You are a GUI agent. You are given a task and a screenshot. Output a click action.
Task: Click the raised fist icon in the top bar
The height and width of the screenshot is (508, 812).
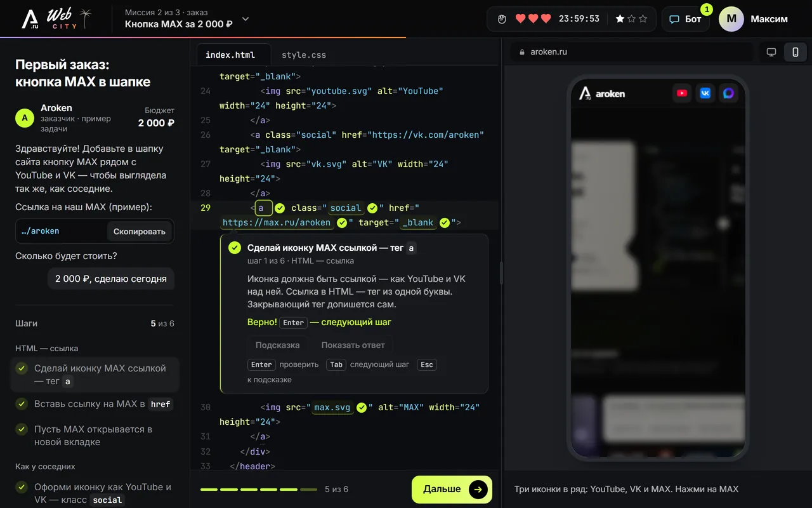click(502, 19)
